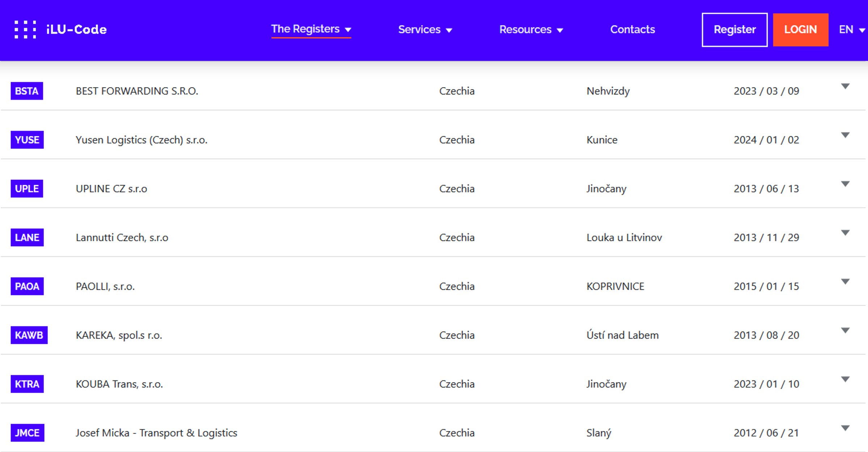Click the KAWB code badge
This screenshot has width=868, height=452.
point(29,335)
